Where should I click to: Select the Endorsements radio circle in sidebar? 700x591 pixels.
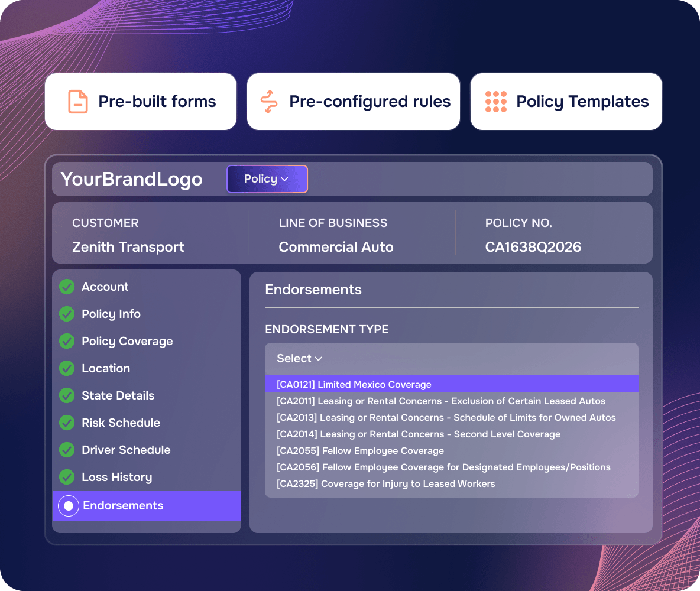tap(69, 506)
